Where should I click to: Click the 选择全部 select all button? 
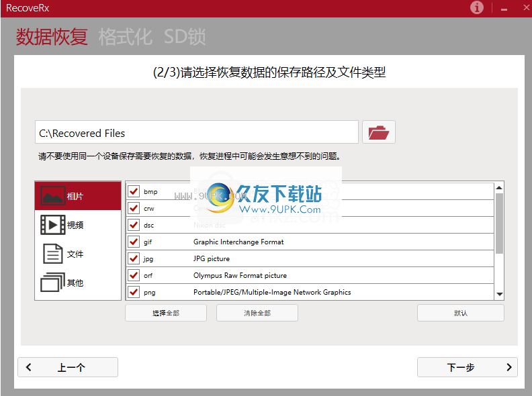coord(166,313)
